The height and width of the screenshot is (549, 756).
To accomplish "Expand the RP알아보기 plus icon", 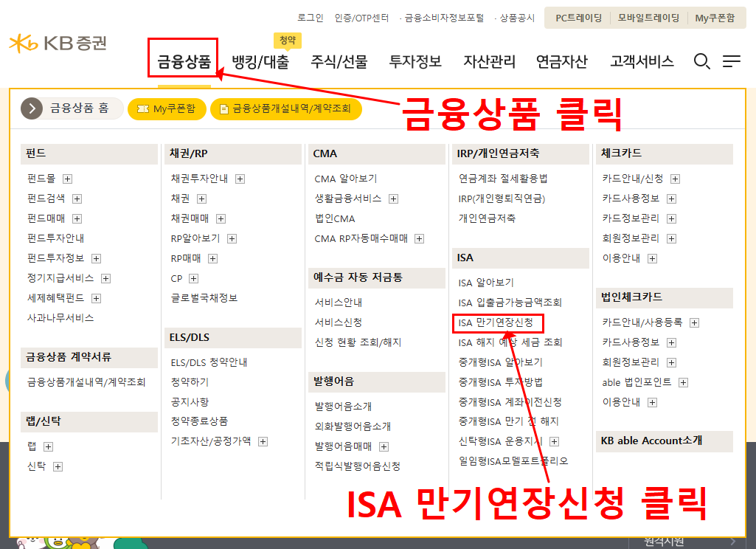I will 232,239.
